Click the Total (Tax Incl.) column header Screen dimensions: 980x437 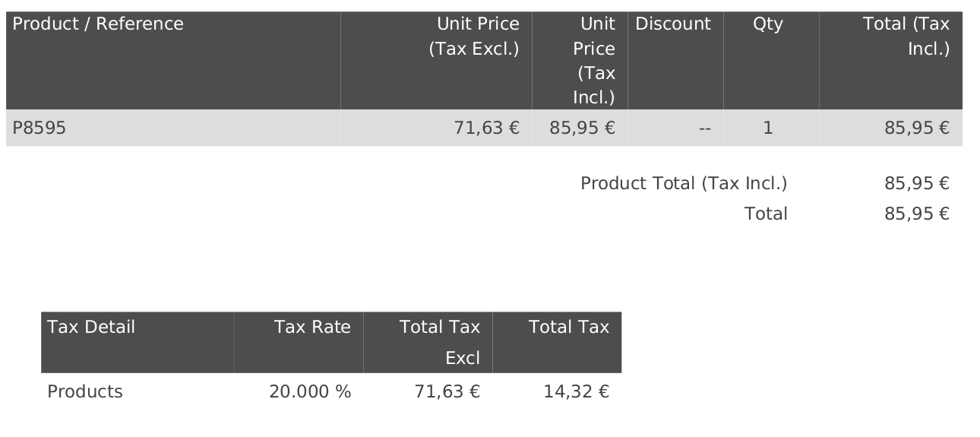coord(906,36)
